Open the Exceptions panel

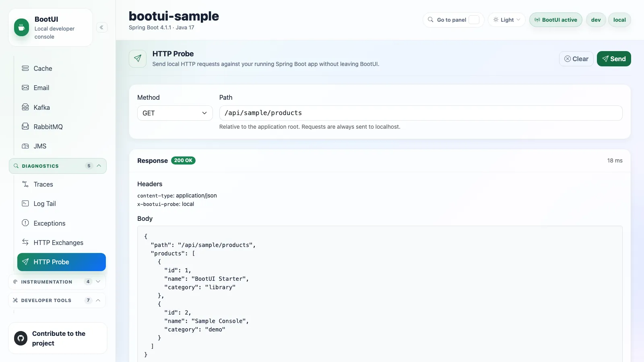[x=61, y=223]
